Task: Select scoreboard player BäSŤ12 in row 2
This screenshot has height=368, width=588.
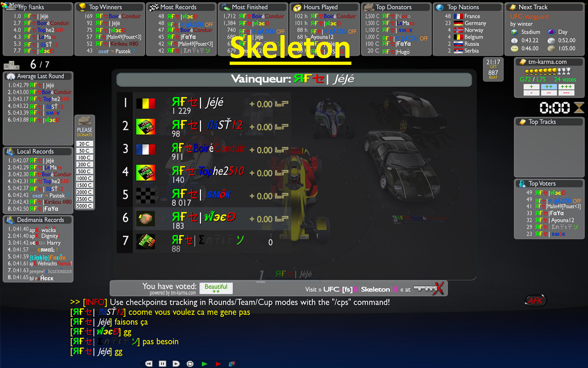Action: tap(207, 125)
